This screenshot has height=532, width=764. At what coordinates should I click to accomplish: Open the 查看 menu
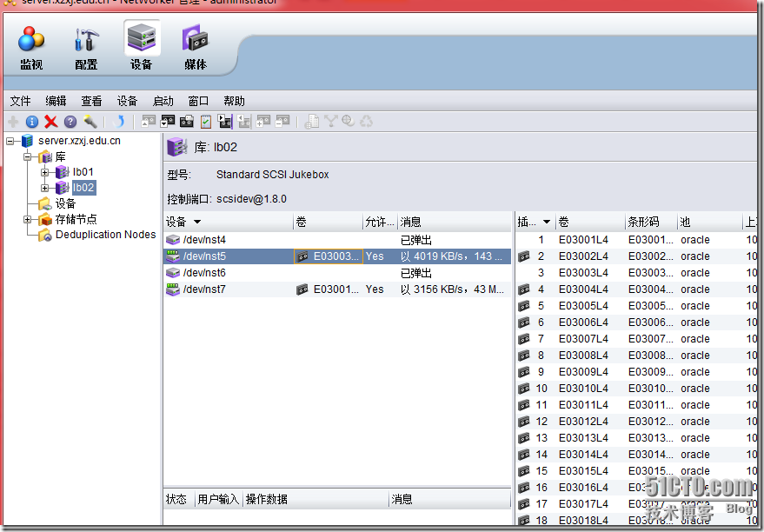tap(91, 101)
